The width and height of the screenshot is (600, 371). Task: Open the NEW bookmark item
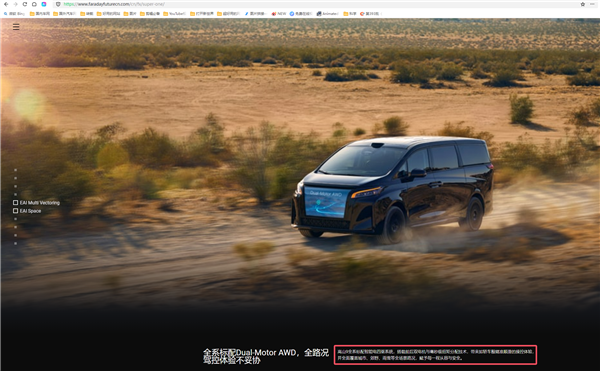tap(279, 14)
